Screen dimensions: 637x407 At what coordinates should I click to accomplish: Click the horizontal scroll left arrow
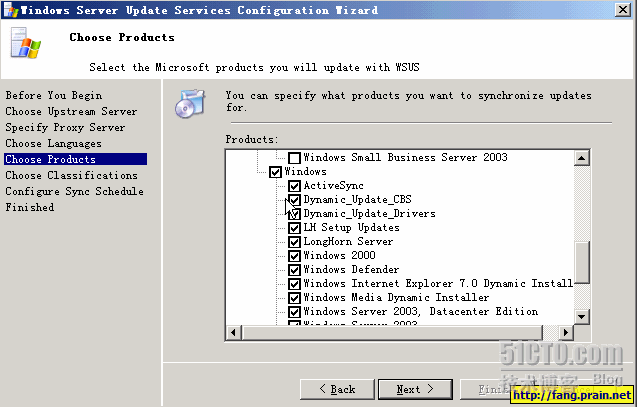[x=233, y=333]
